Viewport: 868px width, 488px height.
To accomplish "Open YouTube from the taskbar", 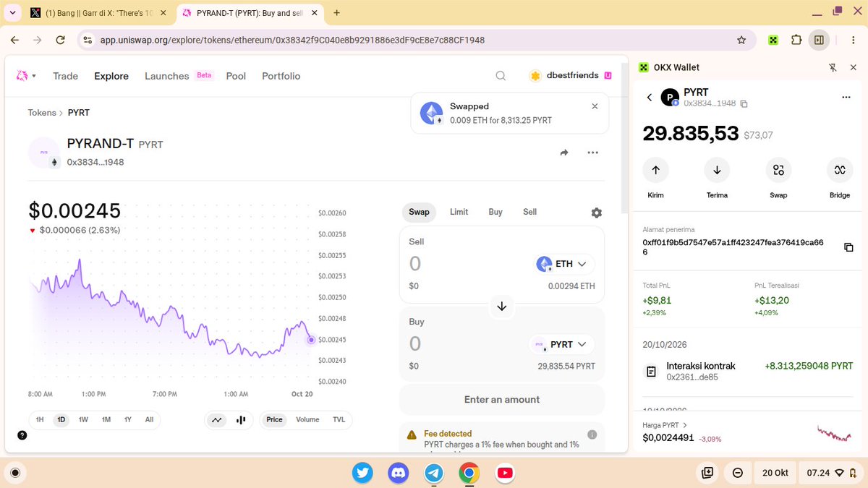I will pyautogui.click(x=505, y=473).
